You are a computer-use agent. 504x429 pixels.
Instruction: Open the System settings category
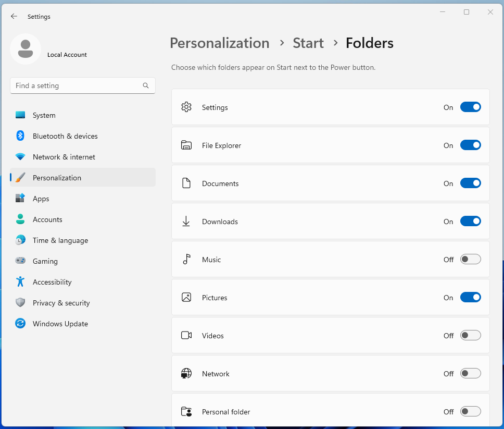click(x=44, y=115)
